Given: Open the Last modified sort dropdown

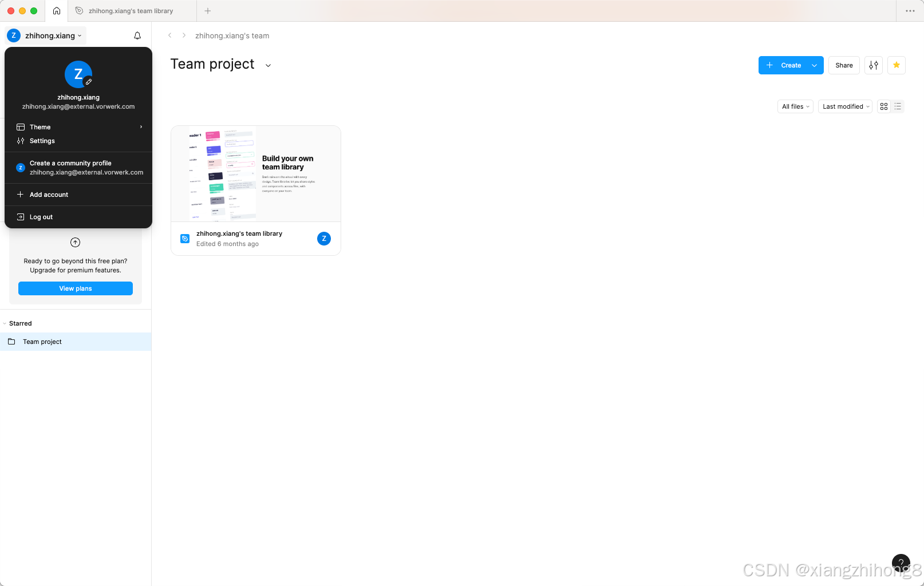Looking at the screenshot, I should point(846,106).
